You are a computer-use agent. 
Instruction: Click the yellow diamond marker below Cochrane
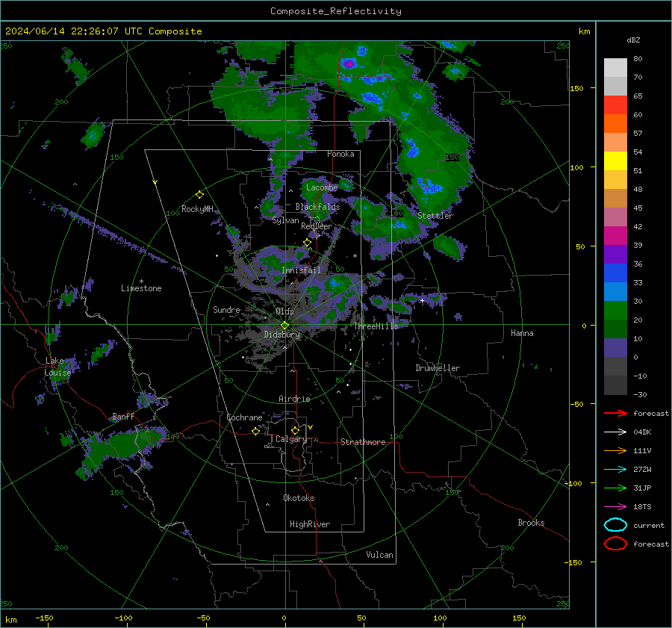255,431
